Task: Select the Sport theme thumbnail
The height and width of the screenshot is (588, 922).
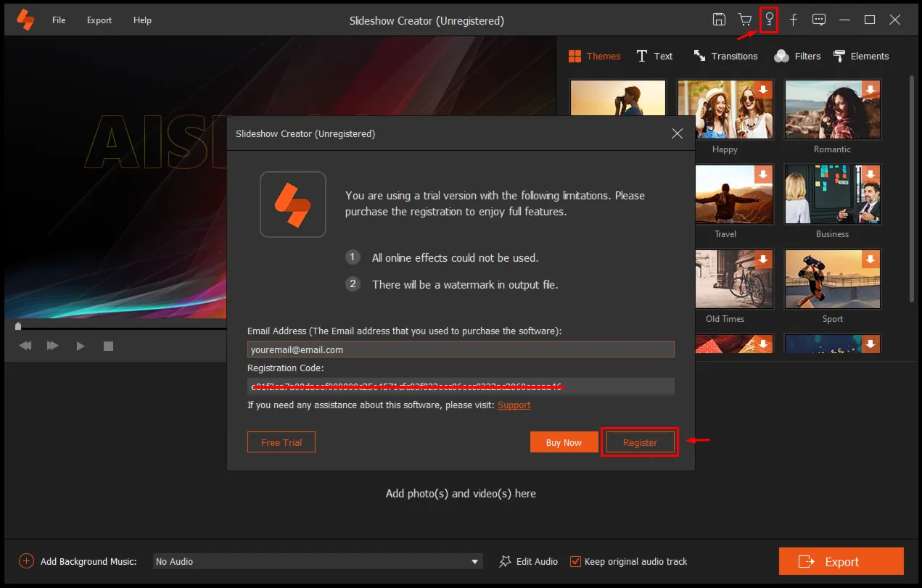Action: 832,279
